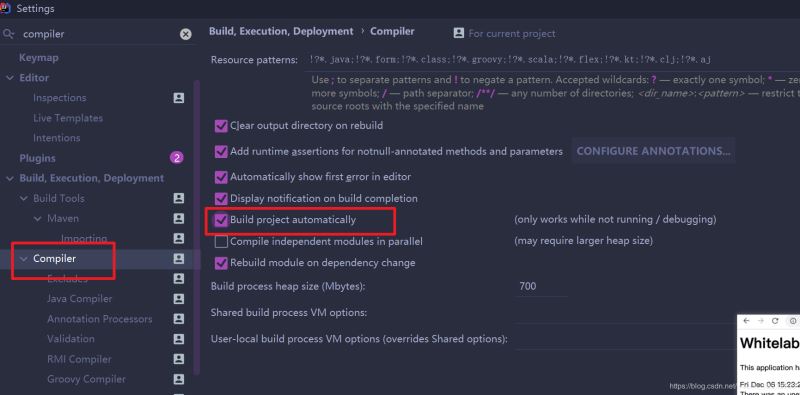Image resolution: width=800 pixels, height=395 pixels.
Task: Clear the compiler search field text
Action: [x=186, y=34]
